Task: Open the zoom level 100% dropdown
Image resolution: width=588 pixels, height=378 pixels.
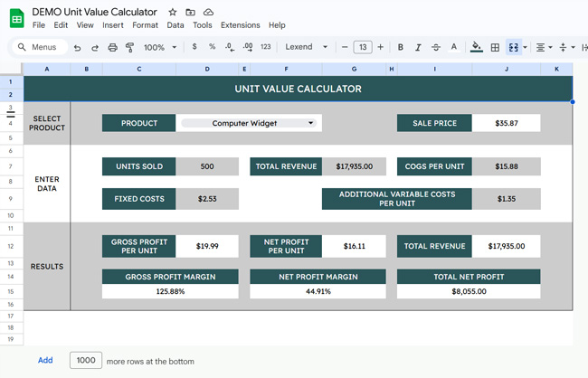Action: click(160, 47)
